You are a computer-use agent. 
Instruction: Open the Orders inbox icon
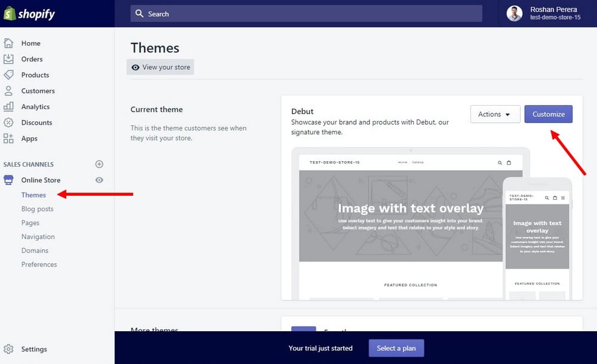(8, 59)
